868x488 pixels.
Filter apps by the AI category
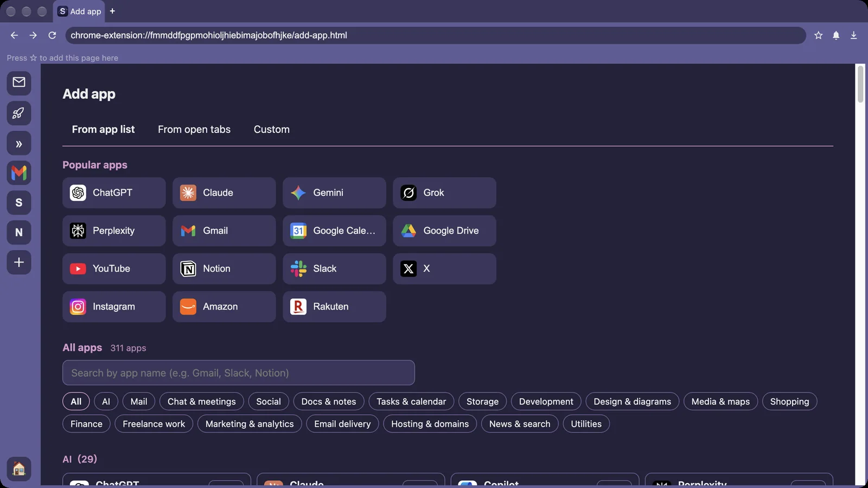[x=106, y=402]
